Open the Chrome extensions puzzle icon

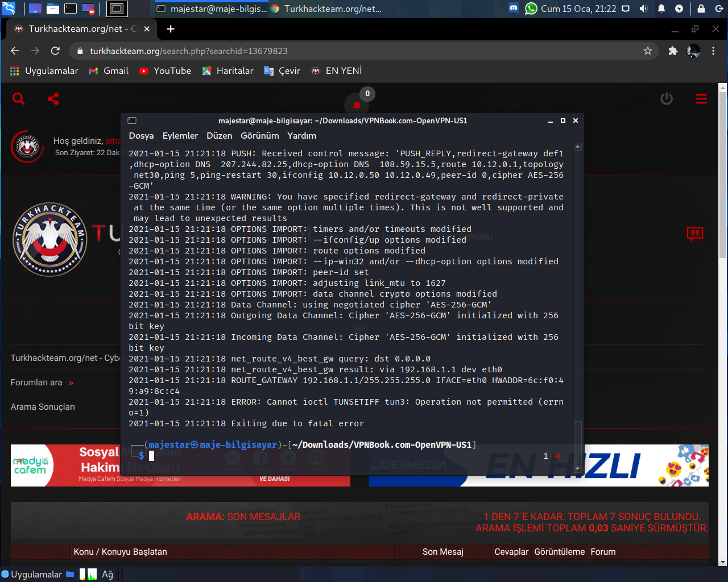coord(673,51)
